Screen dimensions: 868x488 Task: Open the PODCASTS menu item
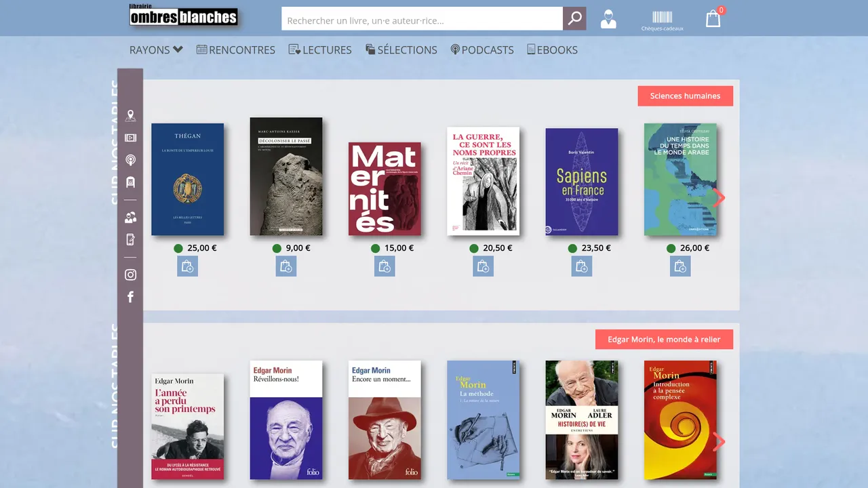pos(482,49)
